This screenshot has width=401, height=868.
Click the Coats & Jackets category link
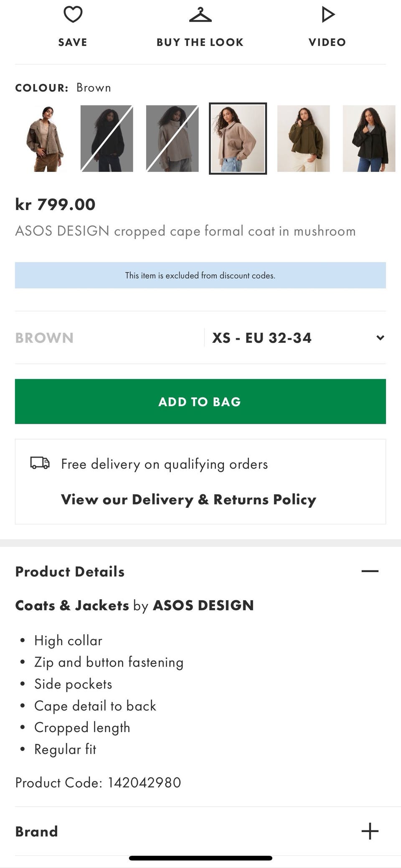click(72, 605)
